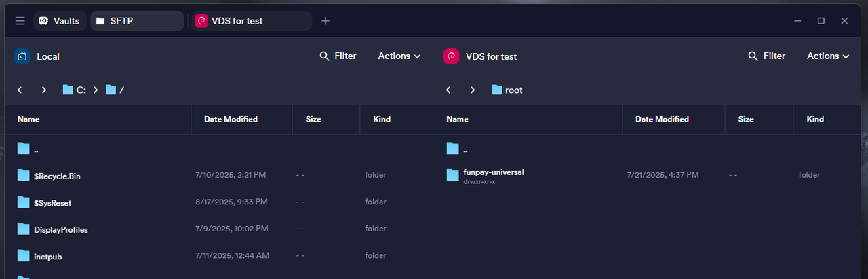The image size is (868, 279).
Task: Click the search icon in Local pane
Action: pyautogui.click(x=324, y=56)
